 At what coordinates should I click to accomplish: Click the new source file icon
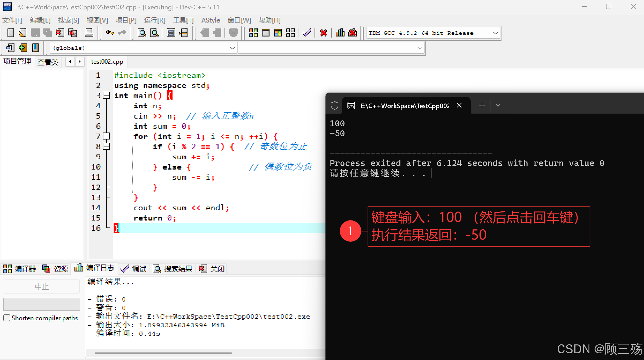11,33
